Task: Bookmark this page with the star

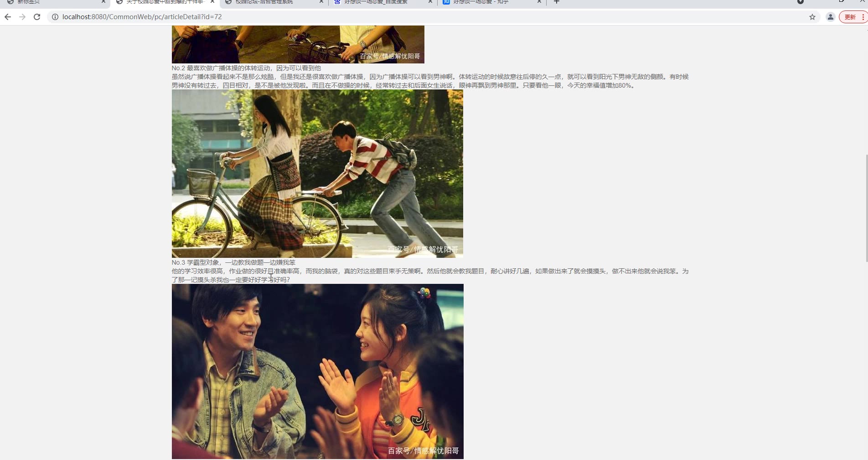Action: [812, 17]
